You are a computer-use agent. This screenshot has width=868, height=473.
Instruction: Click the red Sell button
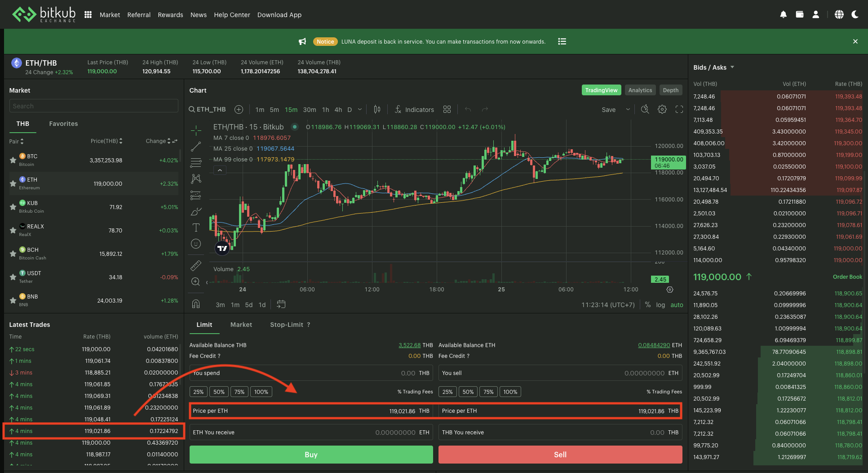coord(560,455)
